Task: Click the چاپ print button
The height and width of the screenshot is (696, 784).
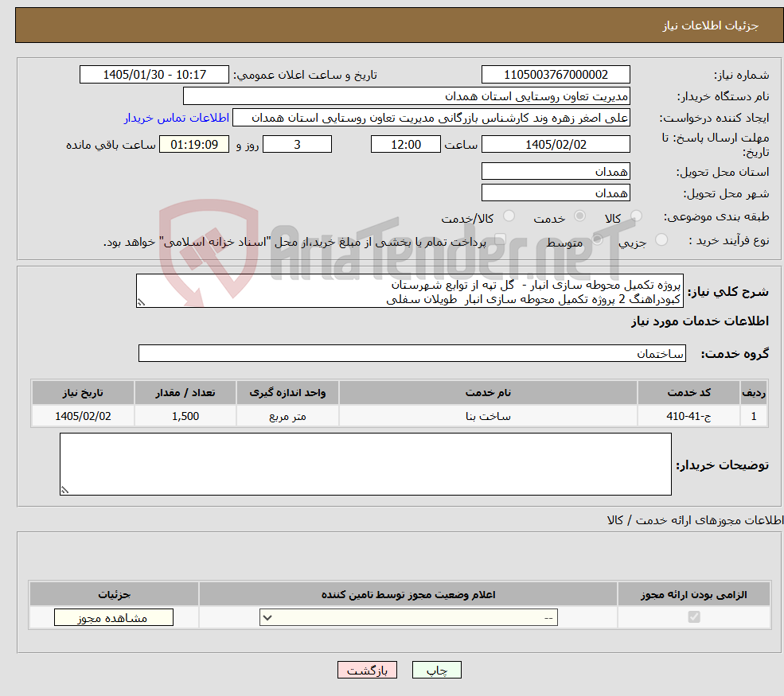Action: pos(436,670)
